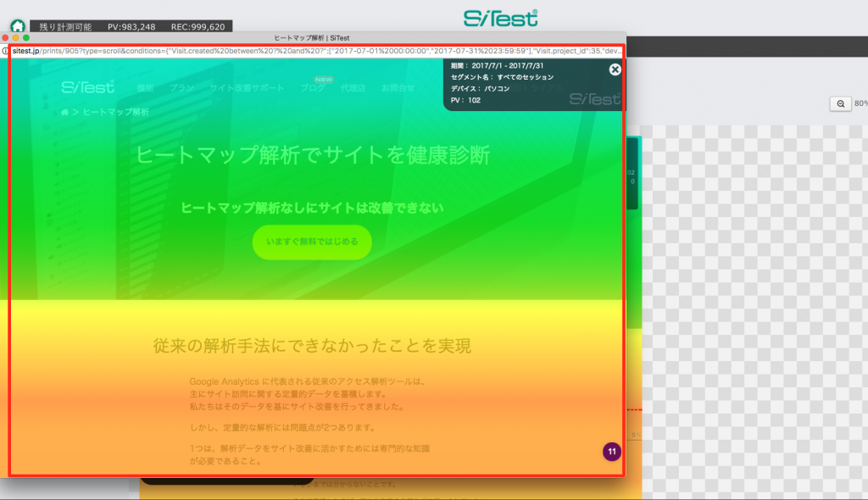Open the 代理店 menu item
The image size is (868, 500).
click(353, 88)
